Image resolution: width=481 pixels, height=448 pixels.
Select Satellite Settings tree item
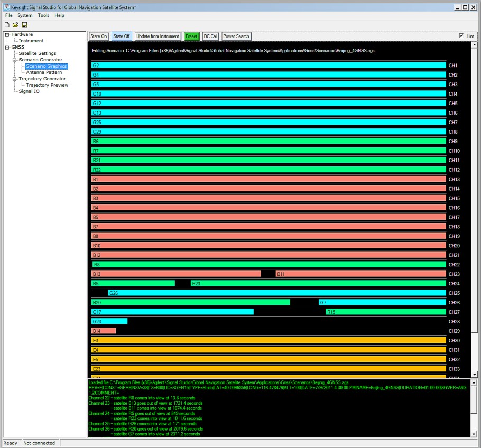point(38,53)
